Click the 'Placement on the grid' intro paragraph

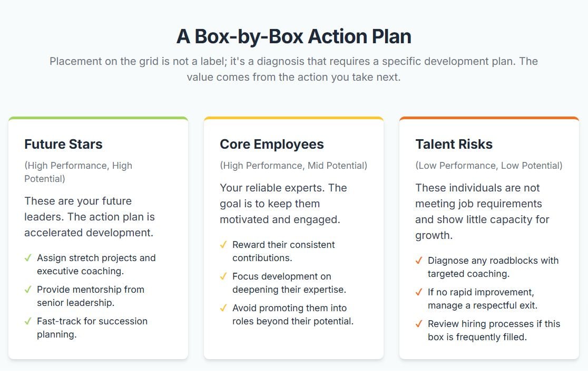click(x=294, y=69)
